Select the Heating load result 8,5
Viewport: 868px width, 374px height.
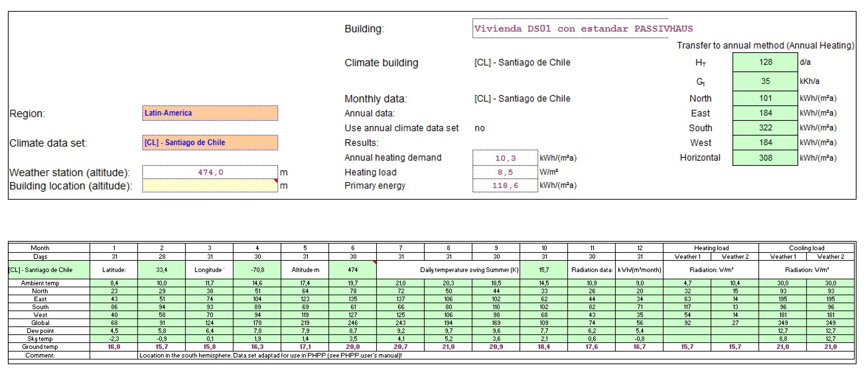coord(505,172)
